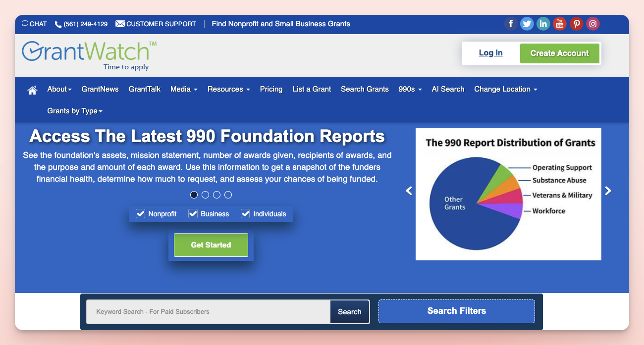The image size is (644, 345).
Task: Open the Instagram icon
Action: 592,23
